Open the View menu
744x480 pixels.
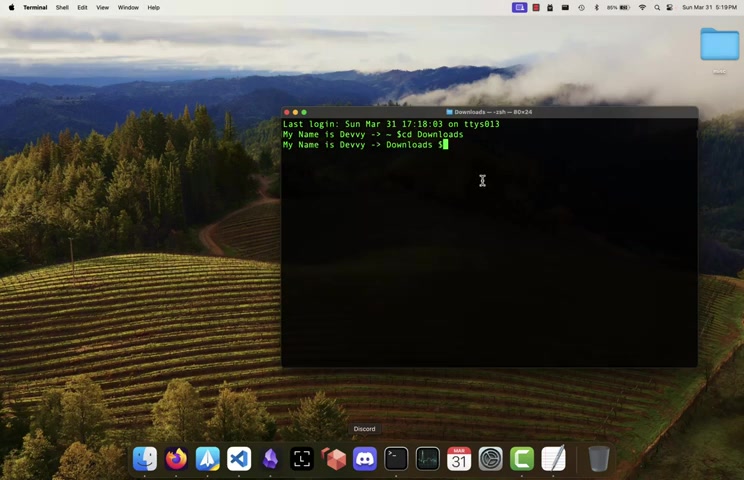102,8
